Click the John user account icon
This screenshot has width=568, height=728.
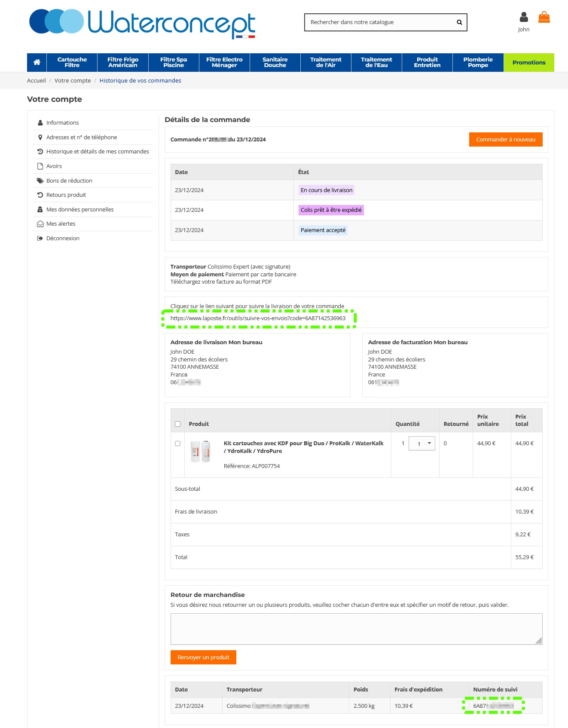pos(523,18)
